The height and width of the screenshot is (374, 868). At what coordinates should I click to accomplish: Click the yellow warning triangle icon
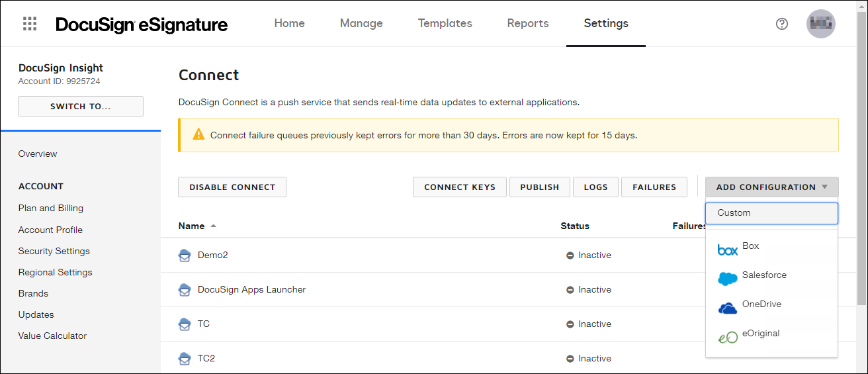pyautogui.click(x=198, y=134)
